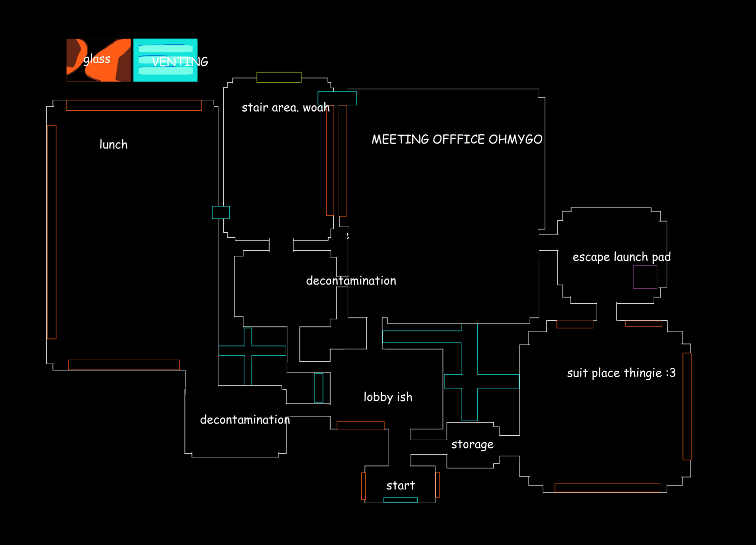
Task: Click the "lunch" room label
Action: 113,145
